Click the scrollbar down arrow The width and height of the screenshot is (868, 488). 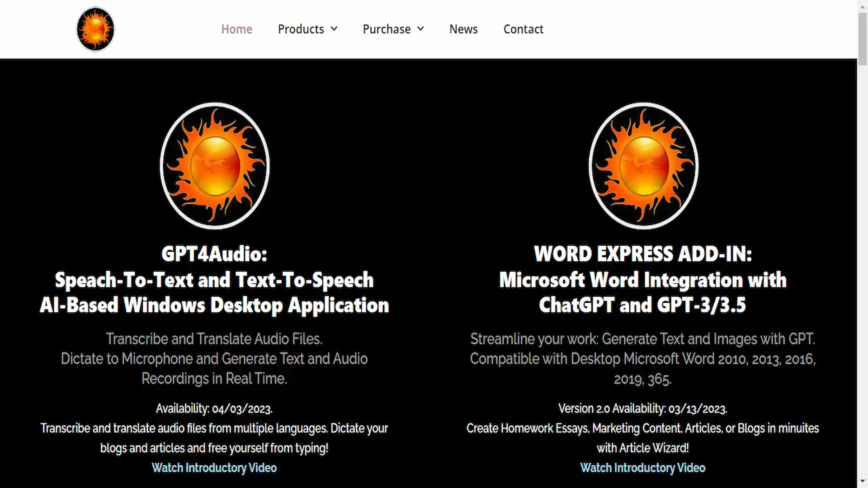coord(863,482)
